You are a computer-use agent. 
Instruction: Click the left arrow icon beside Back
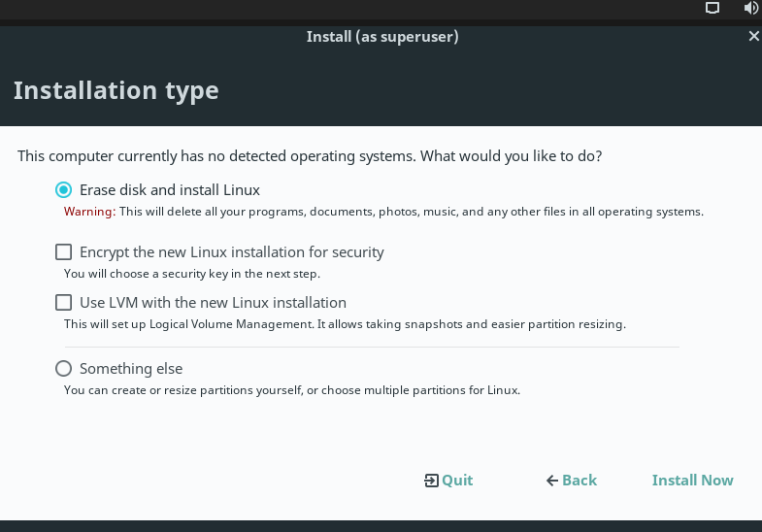tap(551, 481)
